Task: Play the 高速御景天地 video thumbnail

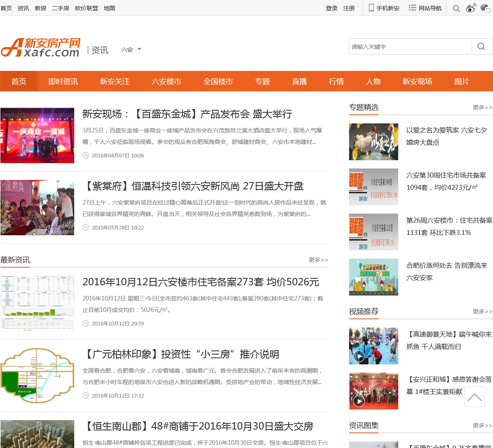Action: [x=373, y=346]
